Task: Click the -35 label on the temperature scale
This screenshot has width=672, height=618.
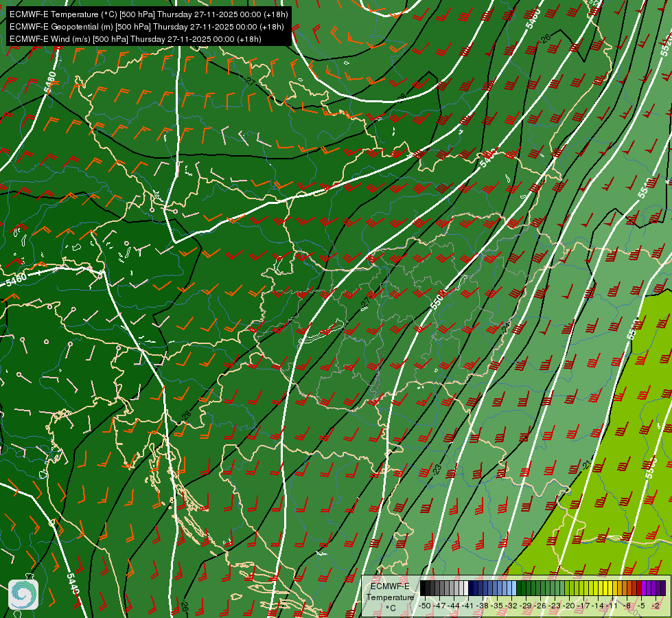Action: point(497,606)
